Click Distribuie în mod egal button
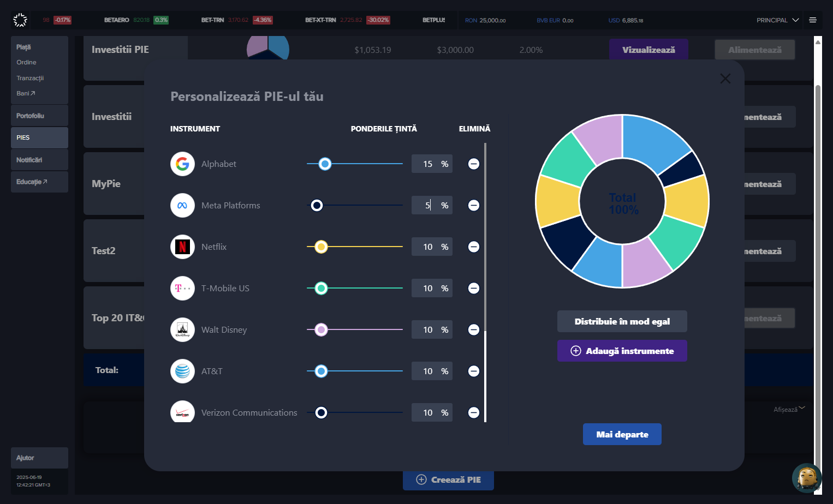The height and width of the screenshot is (504, 833). 622,321
